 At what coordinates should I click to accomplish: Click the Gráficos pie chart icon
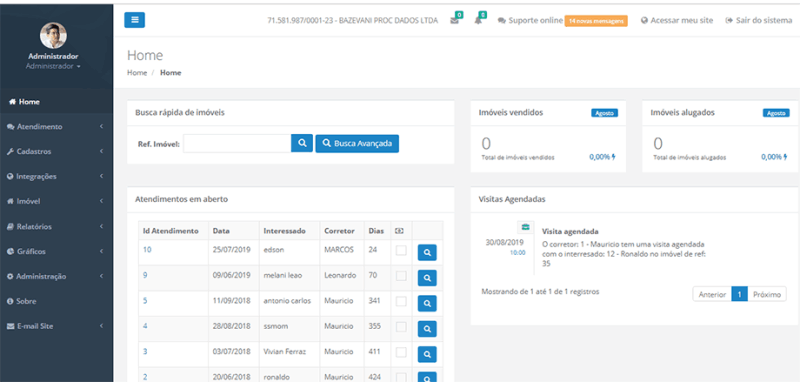pos(10,251)
